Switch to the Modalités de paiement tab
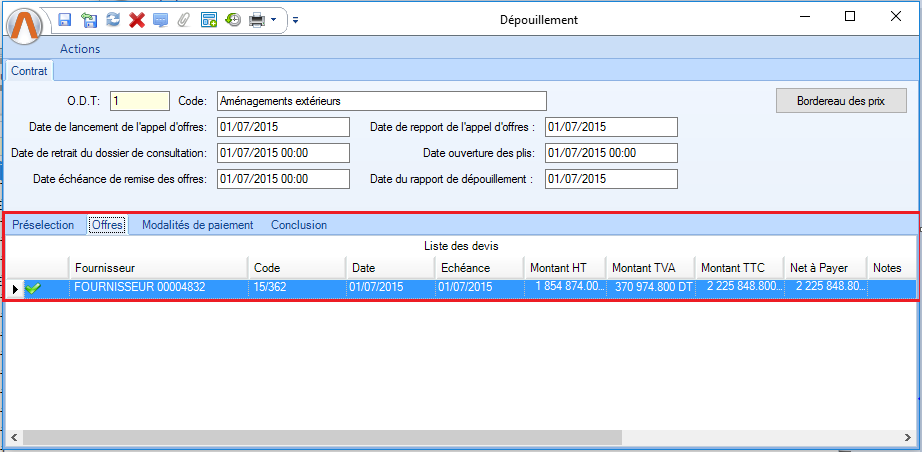 click(197, 225)
